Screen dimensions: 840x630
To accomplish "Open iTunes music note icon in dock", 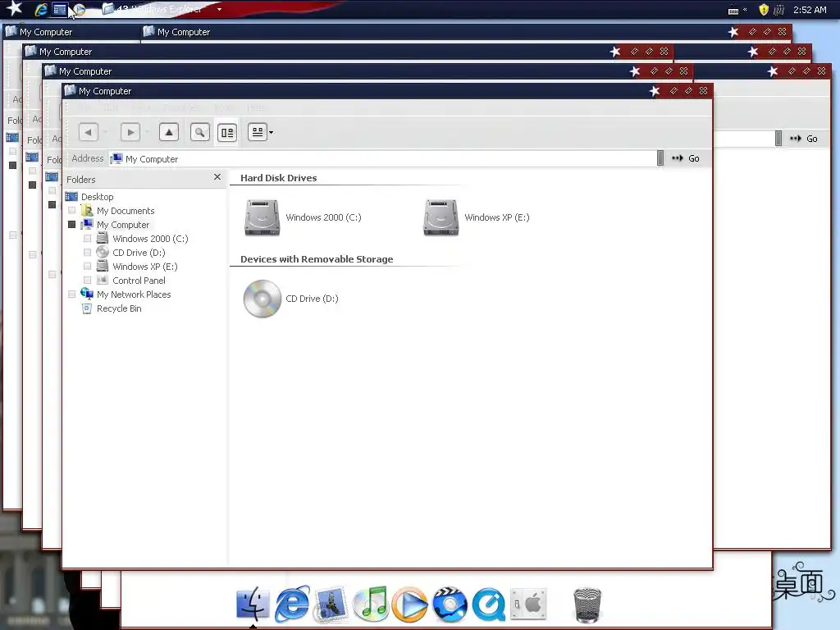I will (x=371, y=604).
